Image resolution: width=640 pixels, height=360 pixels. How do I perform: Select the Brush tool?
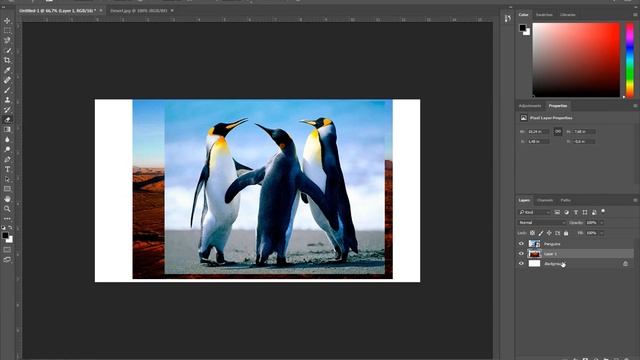[7, 90]
